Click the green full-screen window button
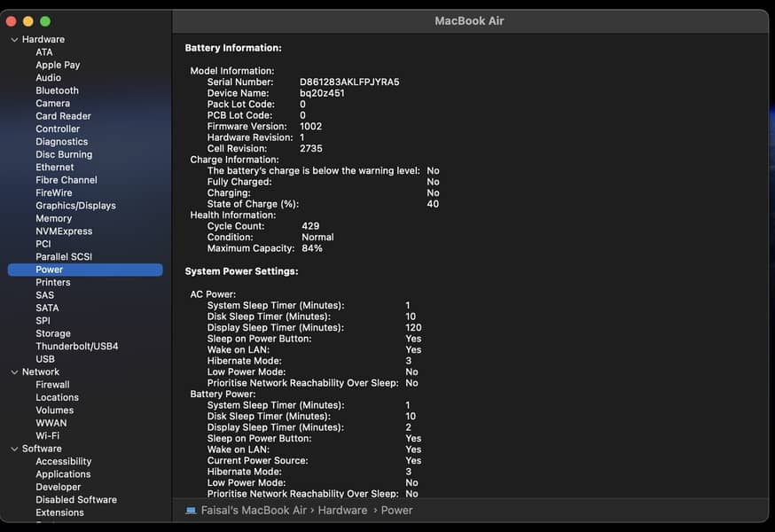775x532 pixels. (x=45, y=20)
